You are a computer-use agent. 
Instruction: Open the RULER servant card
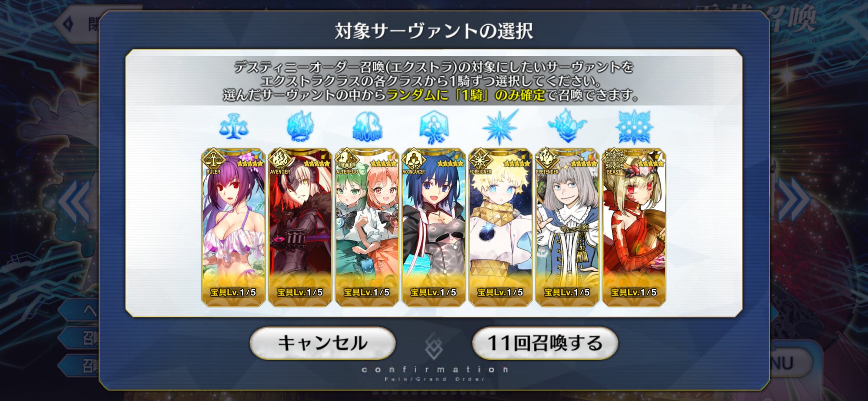233,227
